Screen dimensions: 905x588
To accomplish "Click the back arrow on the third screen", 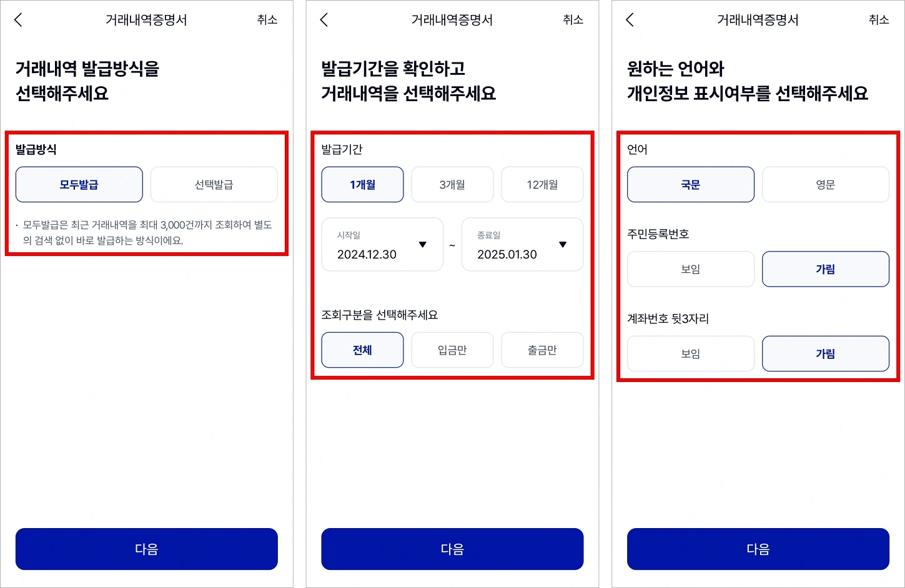I will coord(629,19).
